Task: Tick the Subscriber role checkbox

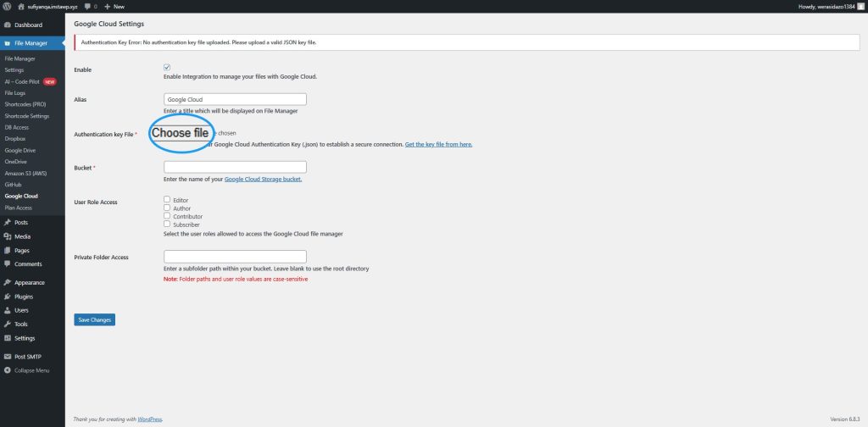Action: [x=167, y=225]
